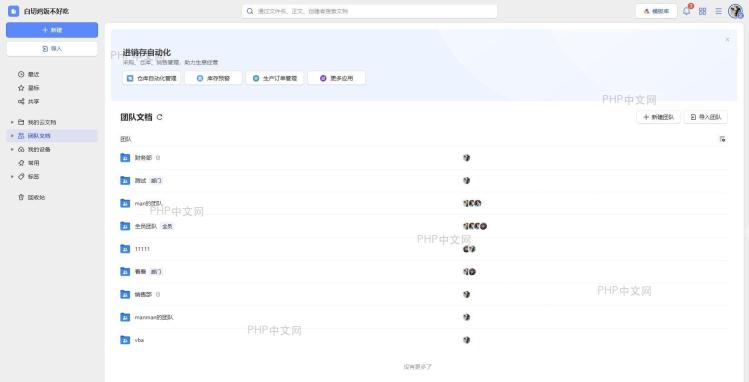Open the hamburger menu icon
Viewport: 749px width, 382px height.
tap(718, 11)
